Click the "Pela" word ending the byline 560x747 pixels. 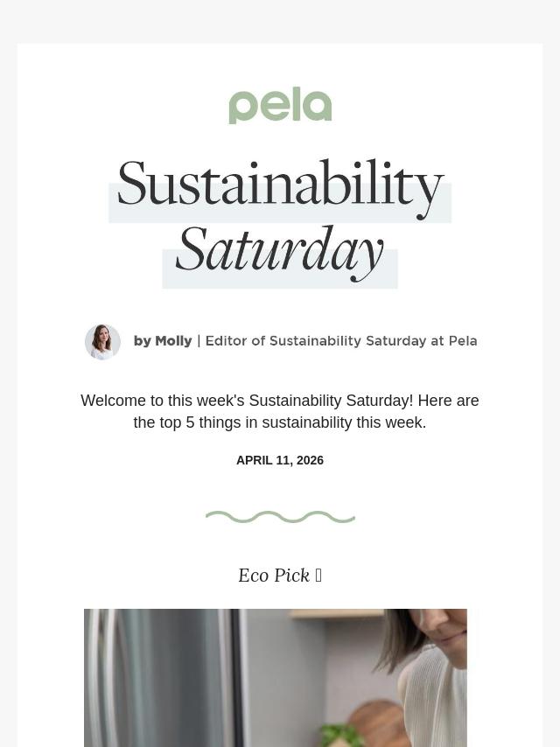463,341
